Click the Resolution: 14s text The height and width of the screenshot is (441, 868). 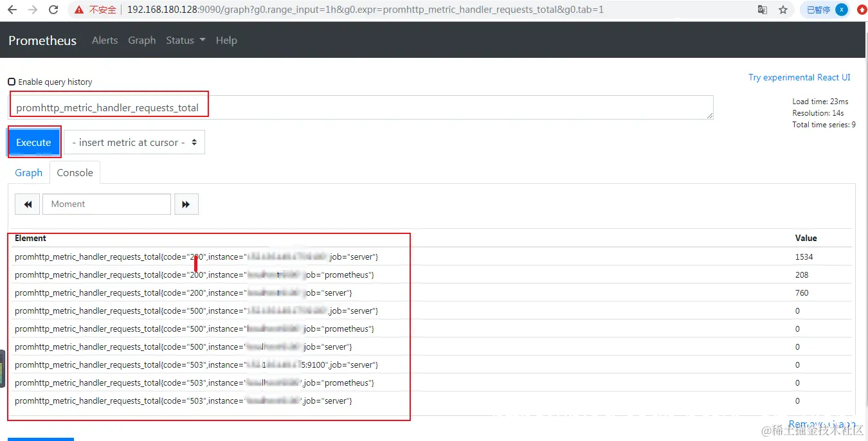(818, 113)
